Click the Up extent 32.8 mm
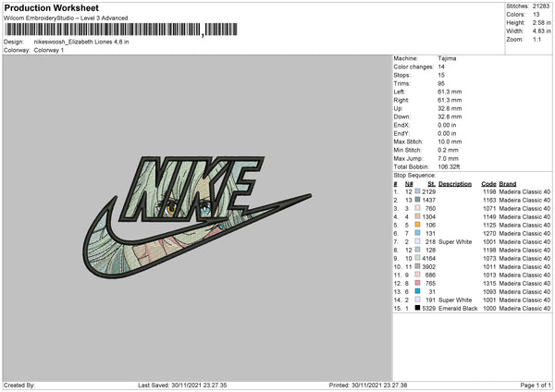 (x=450, y=108)
